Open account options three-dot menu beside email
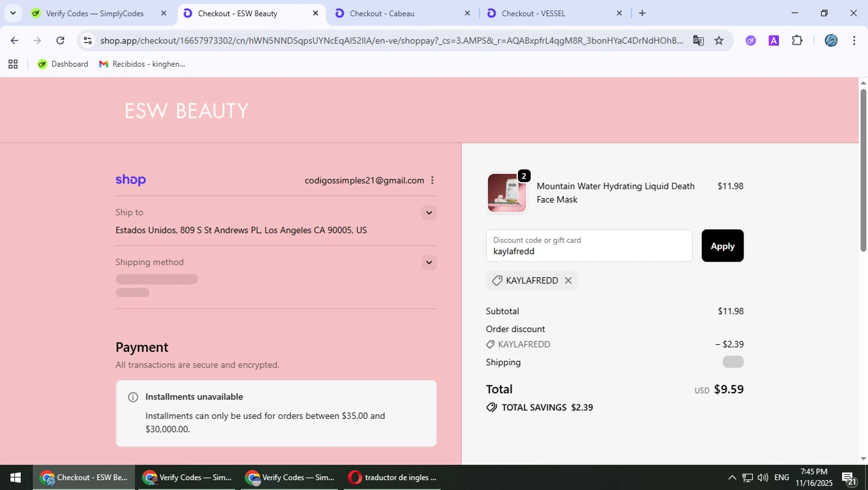This screenshot has height=490, width=868. click(432, 180)
